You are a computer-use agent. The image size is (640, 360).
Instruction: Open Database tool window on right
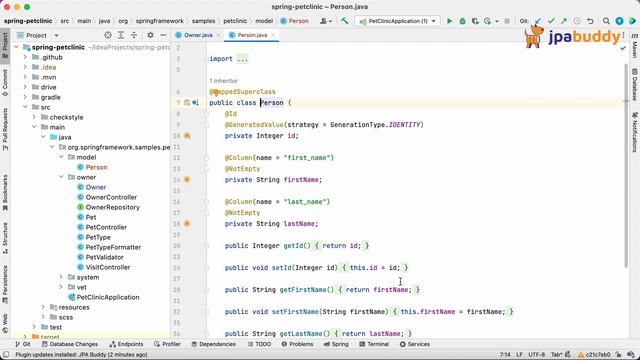click(x=635, y=84)
